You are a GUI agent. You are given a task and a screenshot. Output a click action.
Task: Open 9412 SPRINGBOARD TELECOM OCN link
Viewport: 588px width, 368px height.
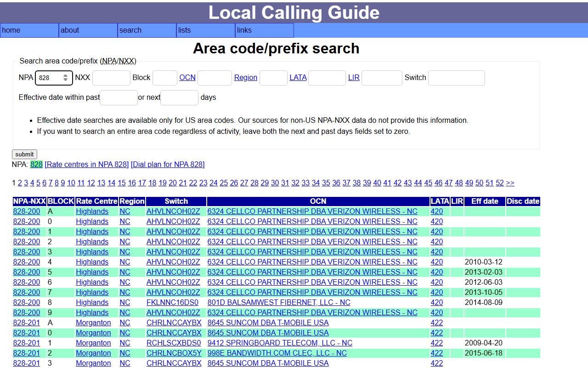click(x=280, y=343)
